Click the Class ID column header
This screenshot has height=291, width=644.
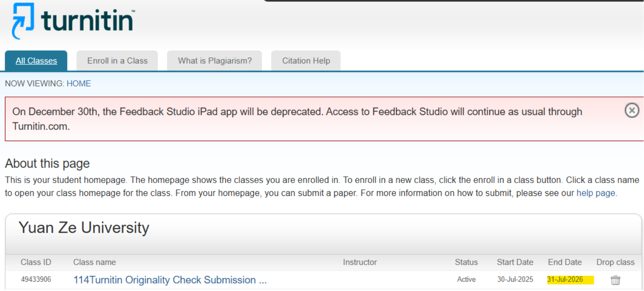36,263
